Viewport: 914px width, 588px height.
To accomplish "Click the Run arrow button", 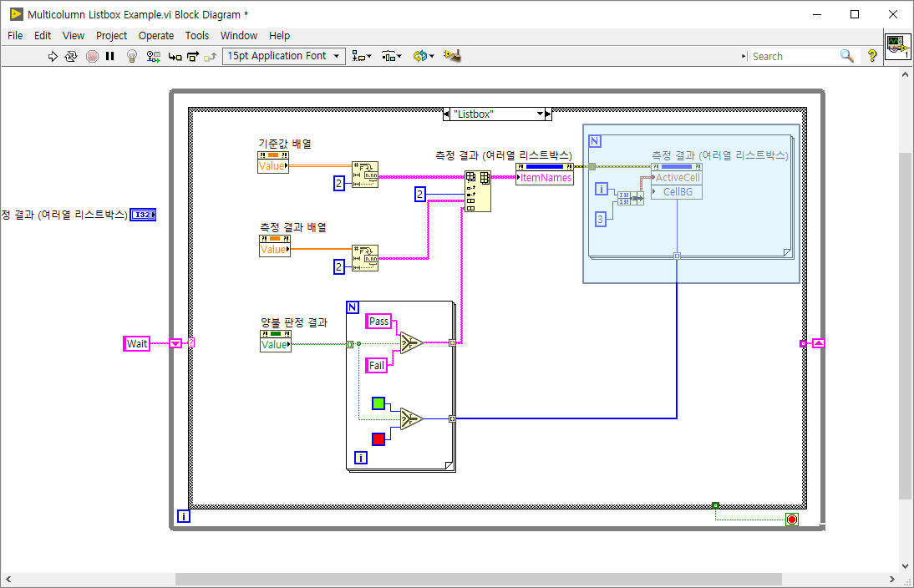I will point(53,56).
